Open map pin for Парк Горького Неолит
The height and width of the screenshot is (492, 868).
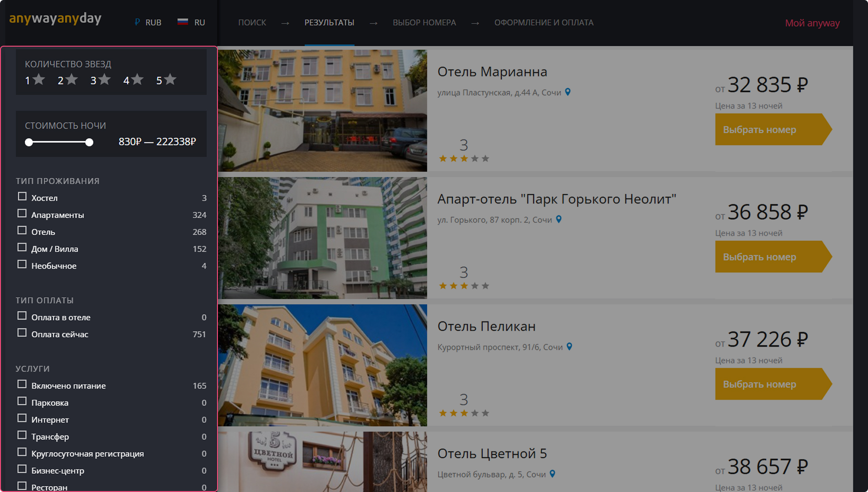click(559, 220)
